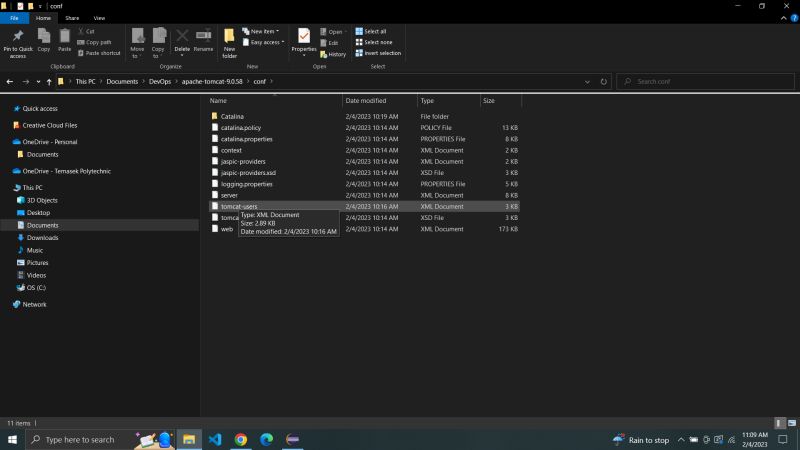Navigate forward with the forward arrow
This screenshot has width=800, height=450.
click(x=26, y=82)
